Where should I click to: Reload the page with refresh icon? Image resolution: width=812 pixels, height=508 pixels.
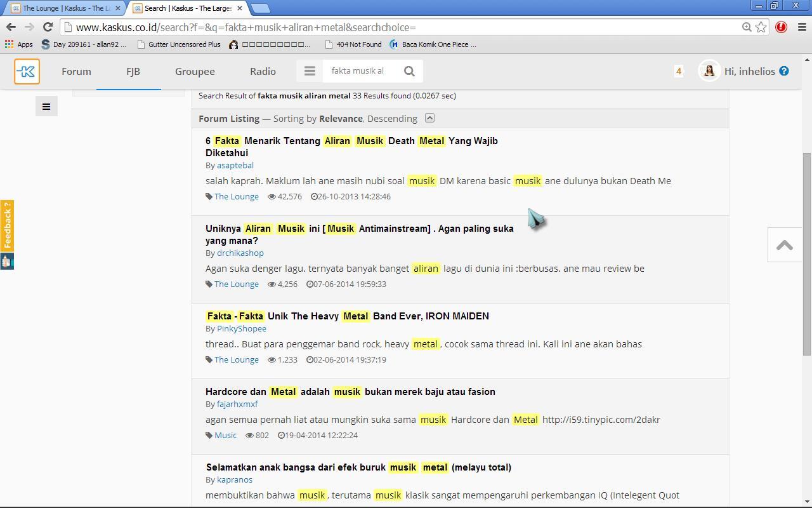coord(48,27)
